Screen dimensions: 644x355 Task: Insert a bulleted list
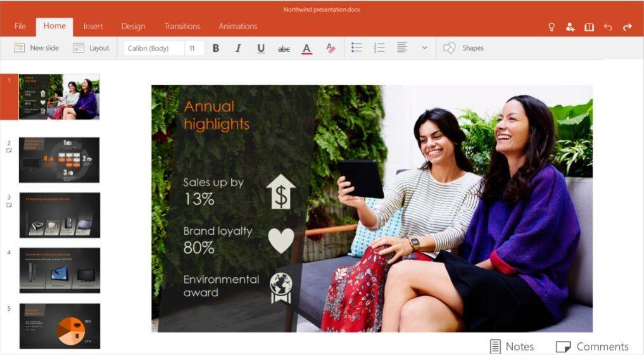click(x=357, y=48)
